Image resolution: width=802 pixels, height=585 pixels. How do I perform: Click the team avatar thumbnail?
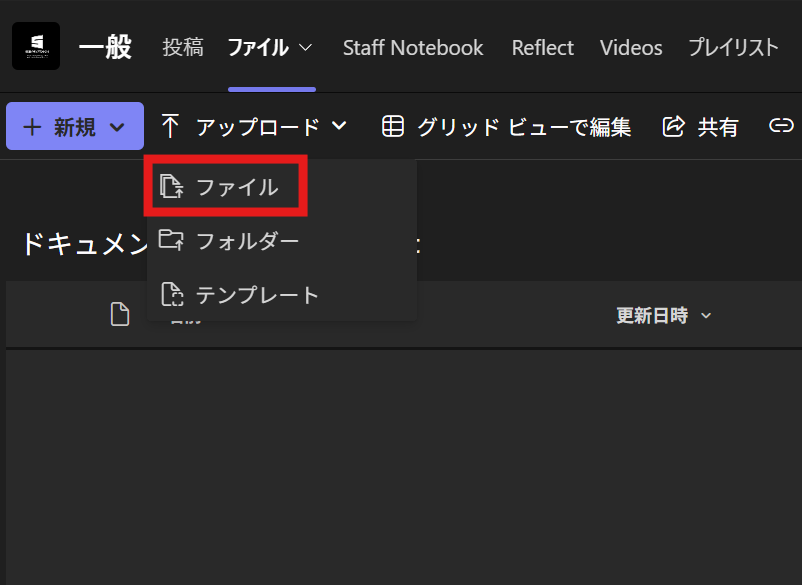[35, 46]
